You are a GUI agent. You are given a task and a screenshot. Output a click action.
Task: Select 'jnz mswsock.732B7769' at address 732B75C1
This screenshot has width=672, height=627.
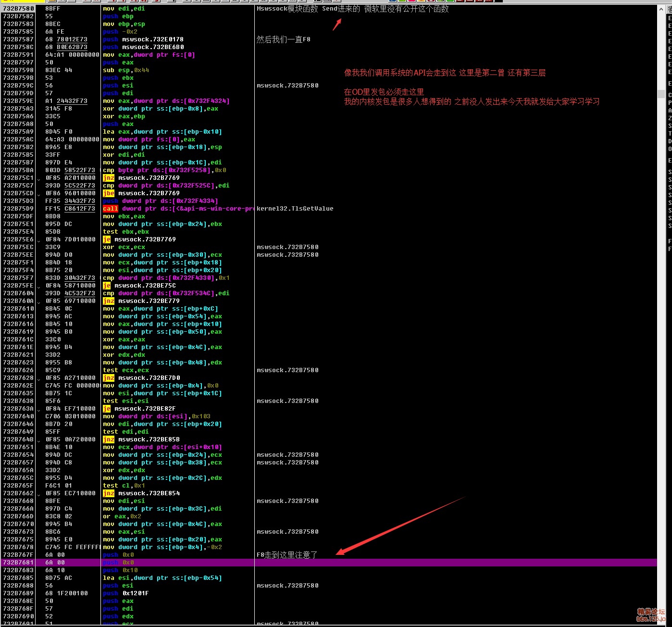(141, 178)
